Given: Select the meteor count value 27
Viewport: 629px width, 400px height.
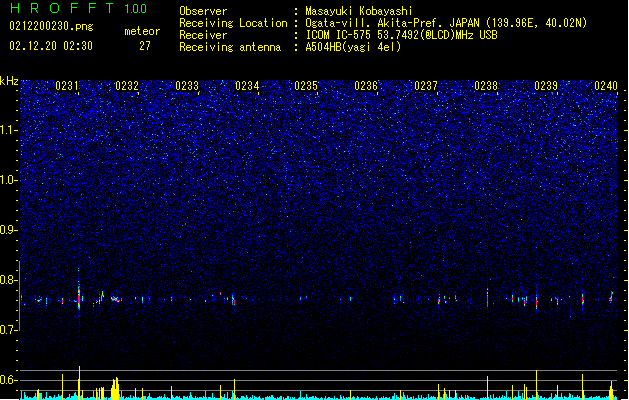Looking at the screenshot, I should pos(145,46).
